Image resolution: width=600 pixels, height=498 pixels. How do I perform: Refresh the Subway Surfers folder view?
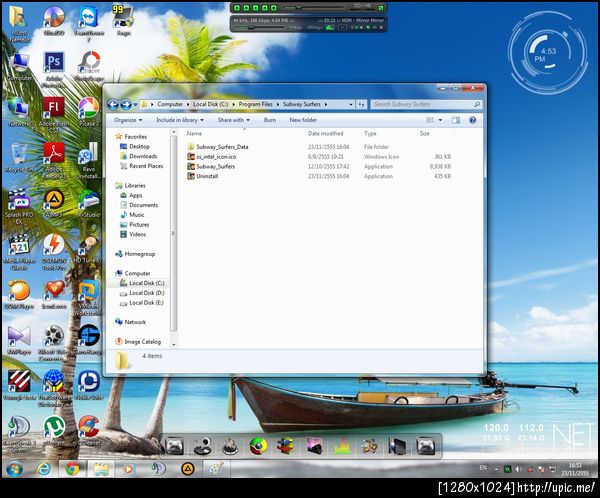tap(362, 104)
